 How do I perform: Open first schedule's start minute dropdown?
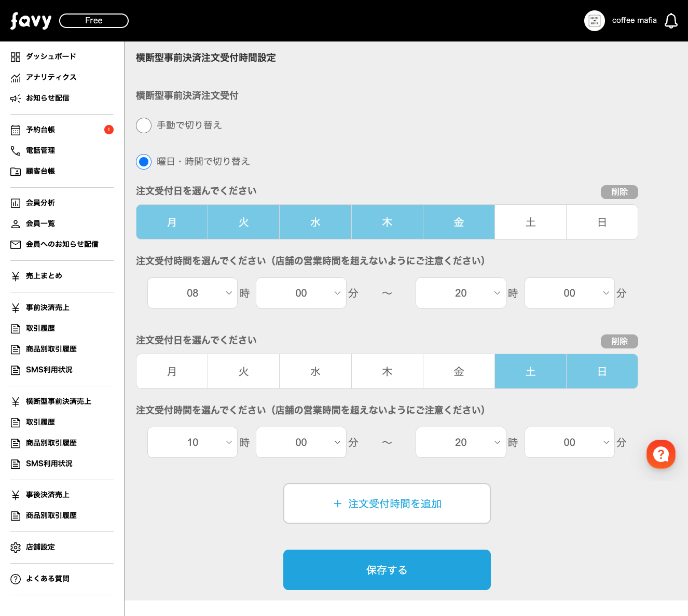301,293
